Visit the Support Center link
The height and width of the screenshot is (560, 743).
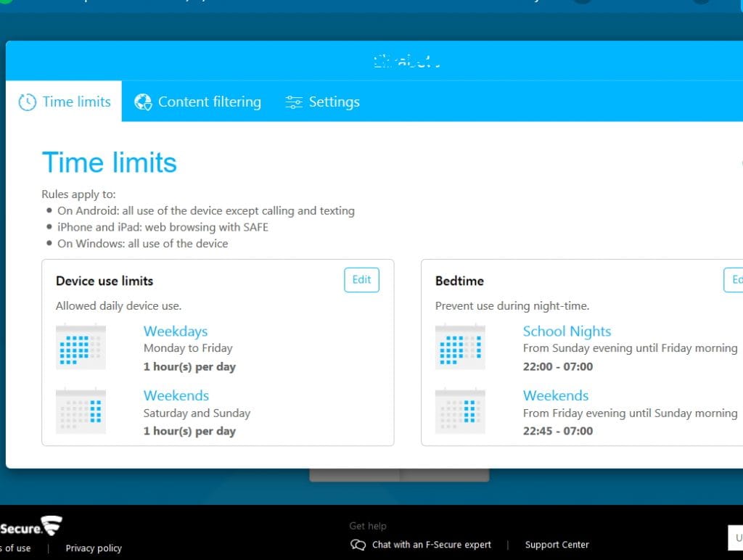(x=557, y=545)
